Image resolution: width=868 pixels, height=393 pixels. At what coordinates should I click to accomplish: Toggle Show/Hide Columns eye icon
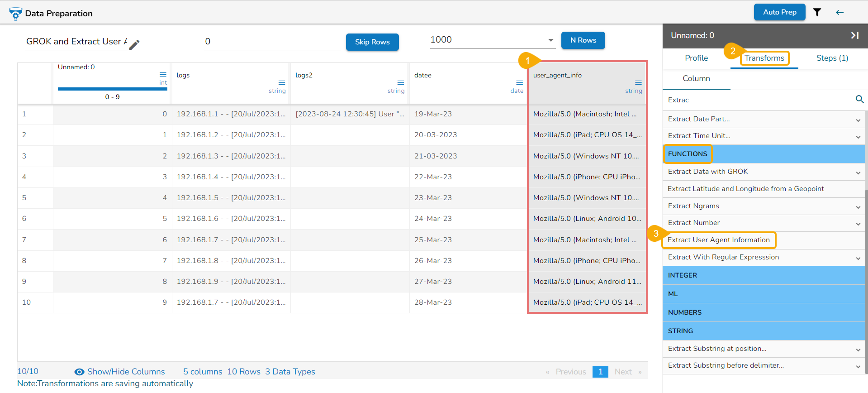tap(79, 372)
